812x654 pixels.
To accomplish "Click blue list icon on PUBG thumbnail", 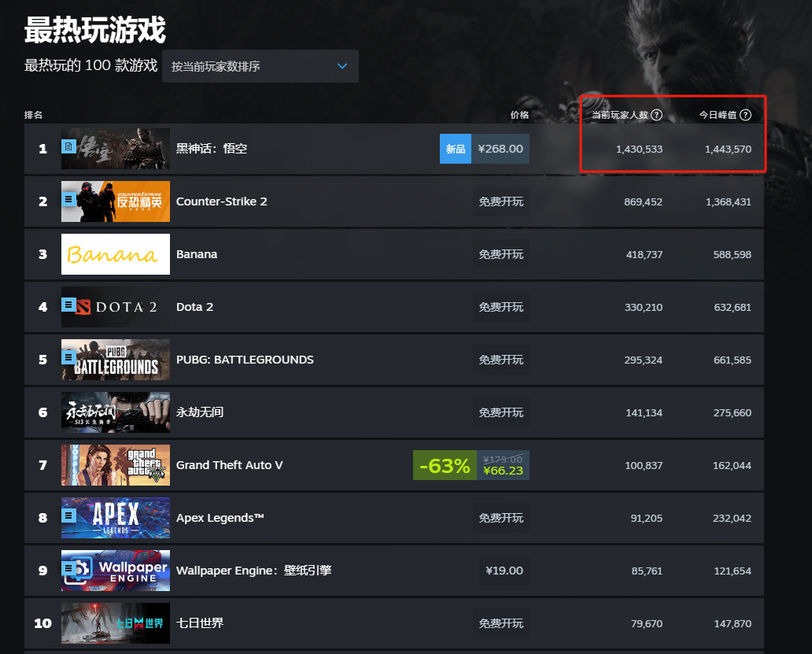I will [68, 357].
